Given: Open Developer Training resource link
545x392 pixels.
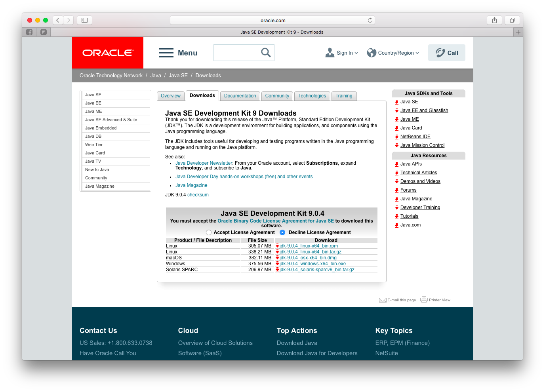Looking at the screenshot, I should click(420, 207).
